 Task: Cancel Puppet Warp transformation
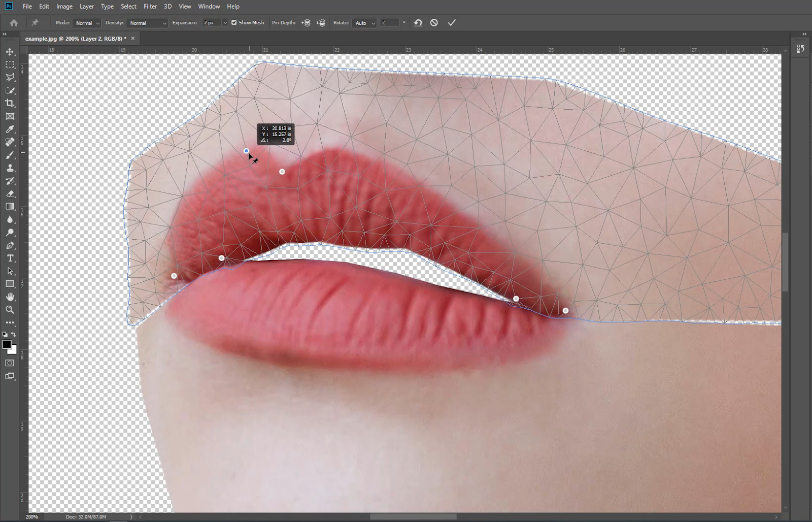click(434, 23)
